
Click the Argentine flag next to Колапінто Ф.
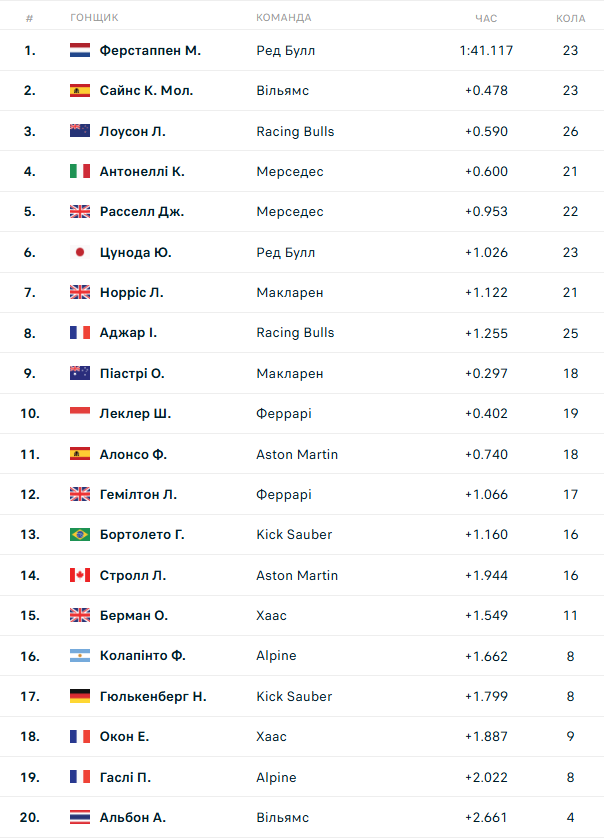tap(80, 656)
